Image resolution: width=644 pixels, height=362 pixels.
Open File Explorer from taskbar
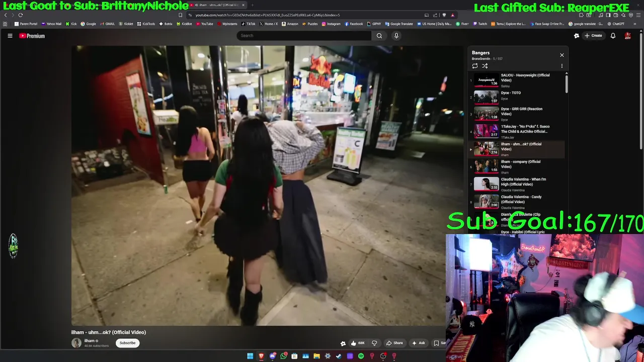(316, 356)
